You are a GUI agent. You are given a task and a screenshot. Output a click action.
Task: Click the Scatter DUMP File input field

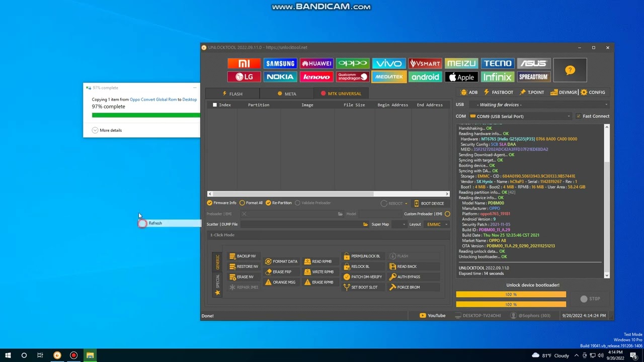click(300, 224)
